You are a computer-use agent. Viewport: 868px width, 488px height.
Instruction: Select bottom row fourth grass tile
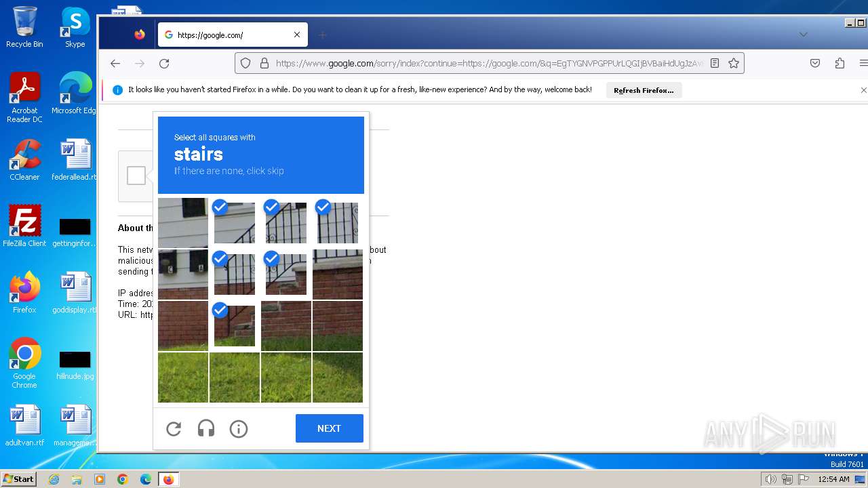(338, 378)
